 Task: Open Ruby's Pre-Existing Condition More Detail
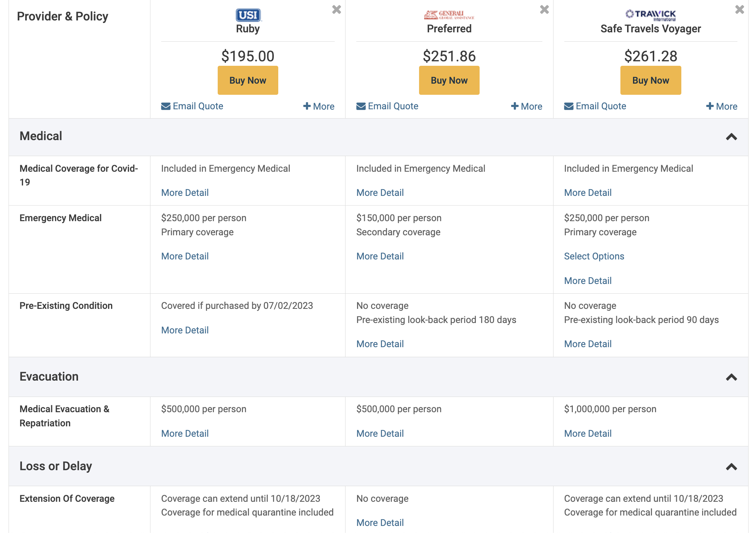click(x=185, y=330)
